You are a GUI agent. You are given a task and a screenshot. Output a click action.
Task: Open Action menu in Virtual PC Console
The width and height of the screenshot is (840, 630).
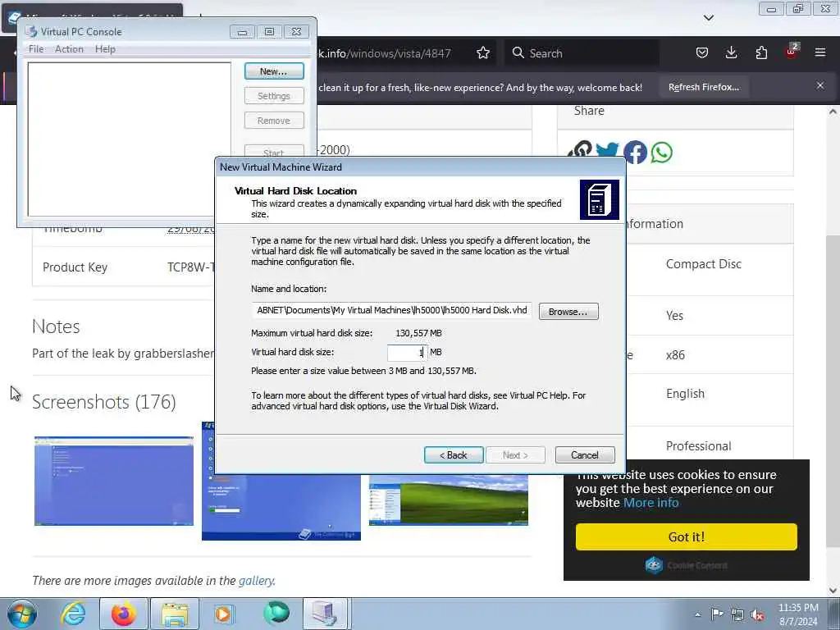[69, 48]
